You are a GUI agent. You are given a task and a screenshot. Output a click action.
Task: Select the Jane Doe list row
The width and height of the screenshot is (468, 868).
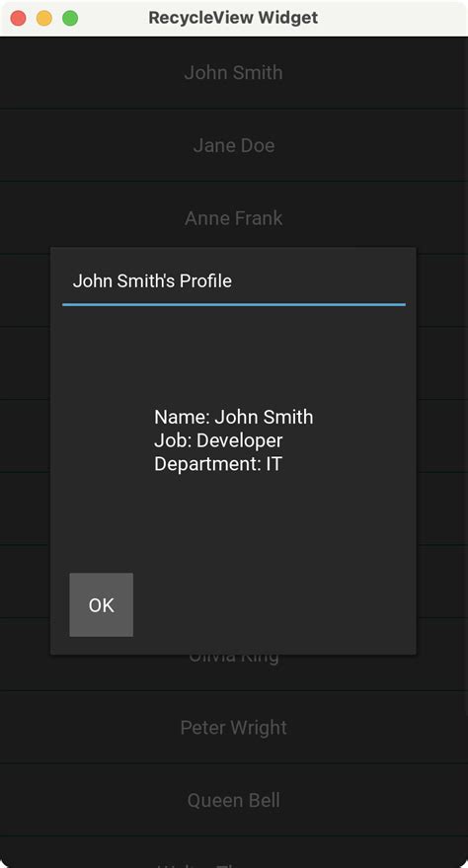coord(234,145)
